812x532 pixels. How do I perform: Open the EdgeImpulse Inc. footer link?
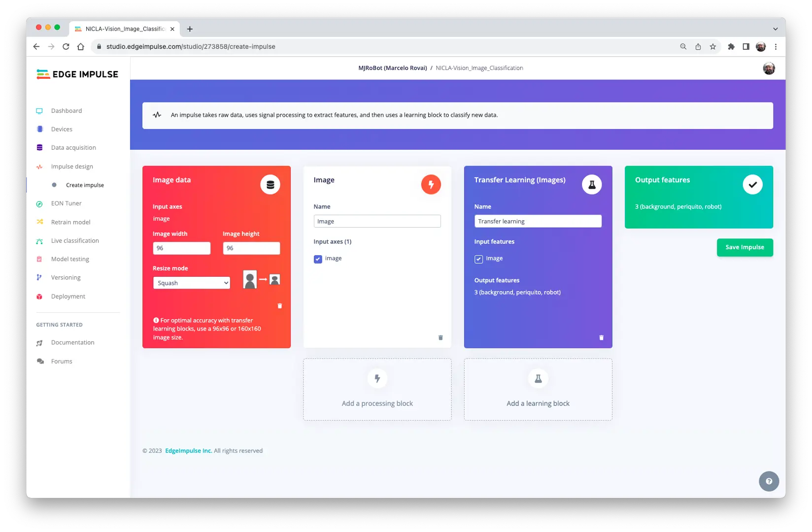[x=188, y=451]
